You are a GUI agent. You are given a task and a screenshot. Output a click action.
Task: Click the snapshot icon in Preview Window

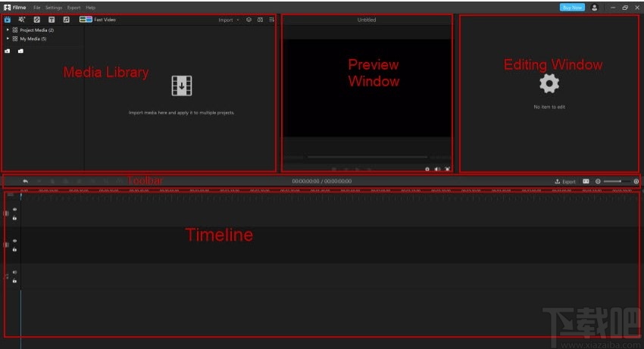[x=427, y=169]
